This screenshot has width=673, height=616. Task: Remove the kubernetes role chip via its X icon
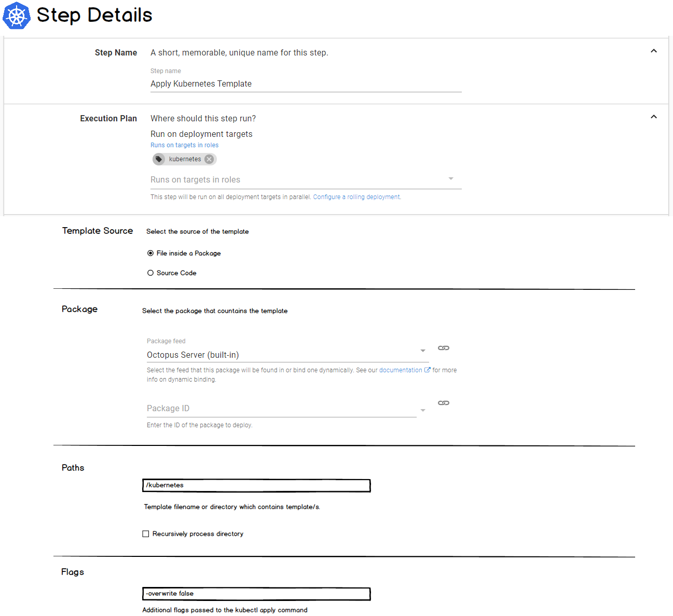pyautogui.click(x=209, y=159)
